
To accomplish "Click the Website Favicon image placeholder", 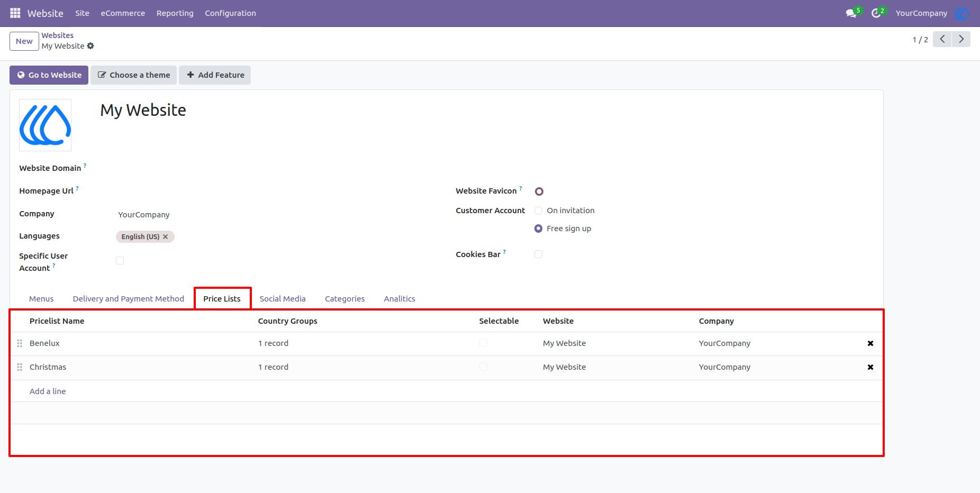I will (x=539, y=191).
